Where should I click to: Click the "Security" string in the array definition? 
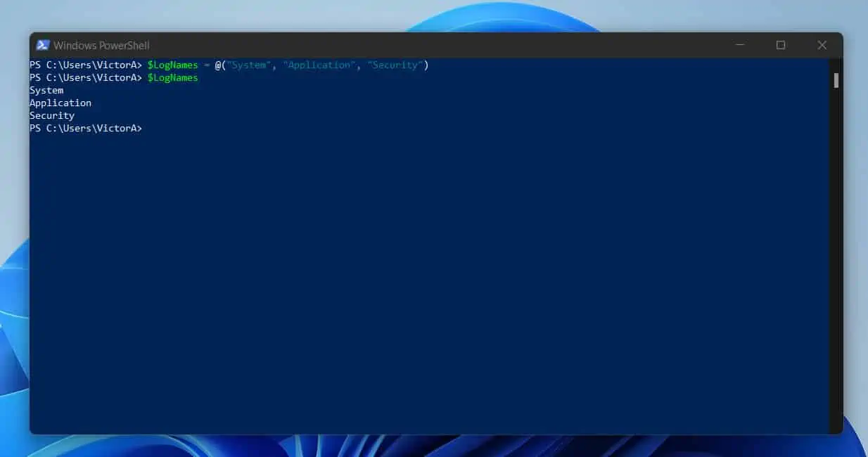(395, 65)
